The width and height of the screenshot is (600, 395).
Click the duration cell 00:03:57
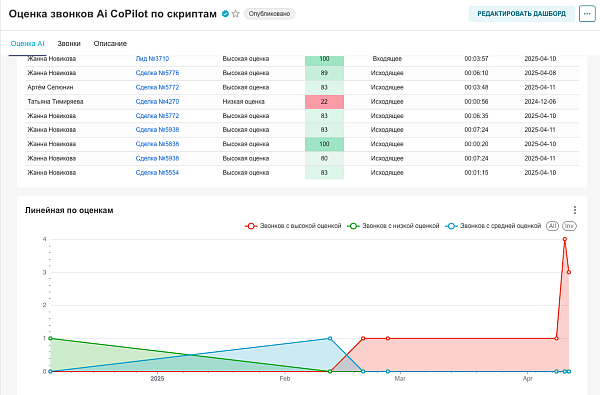pos(476,59)
